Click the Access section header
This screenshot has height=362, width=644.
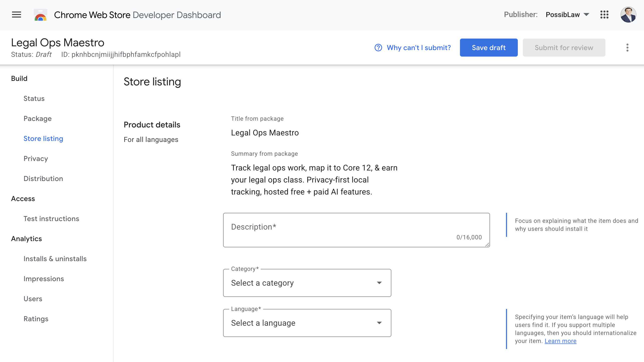click(23, 199)
